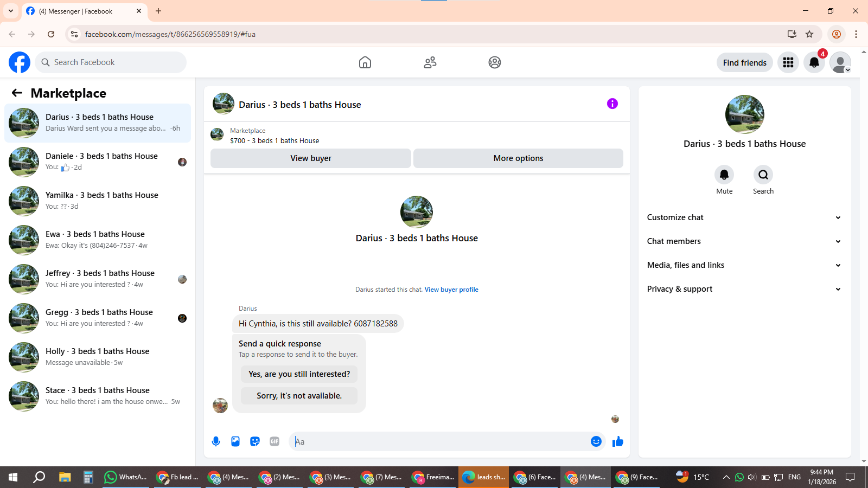Open Ewa conversation in list

tap(98, 240)
